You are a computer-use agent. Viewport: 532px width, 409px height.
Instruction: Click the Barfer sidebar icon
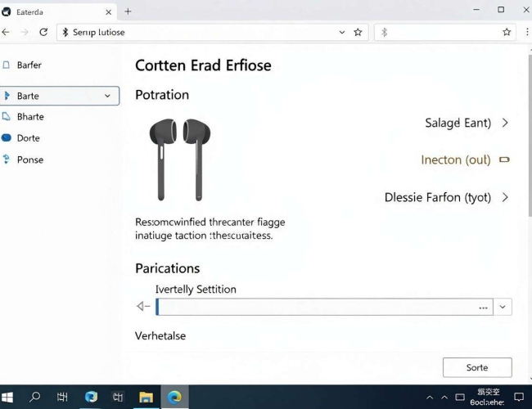(6, 65)
